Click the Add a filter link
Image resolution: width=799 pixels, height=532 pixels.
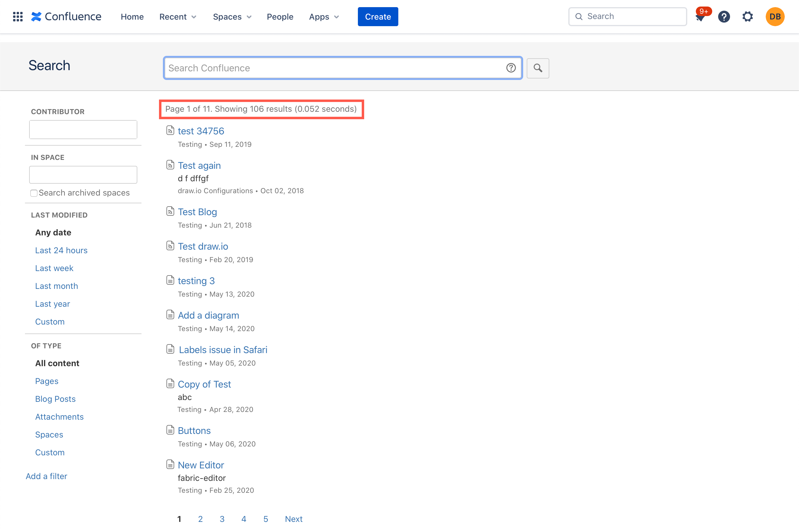46,476
